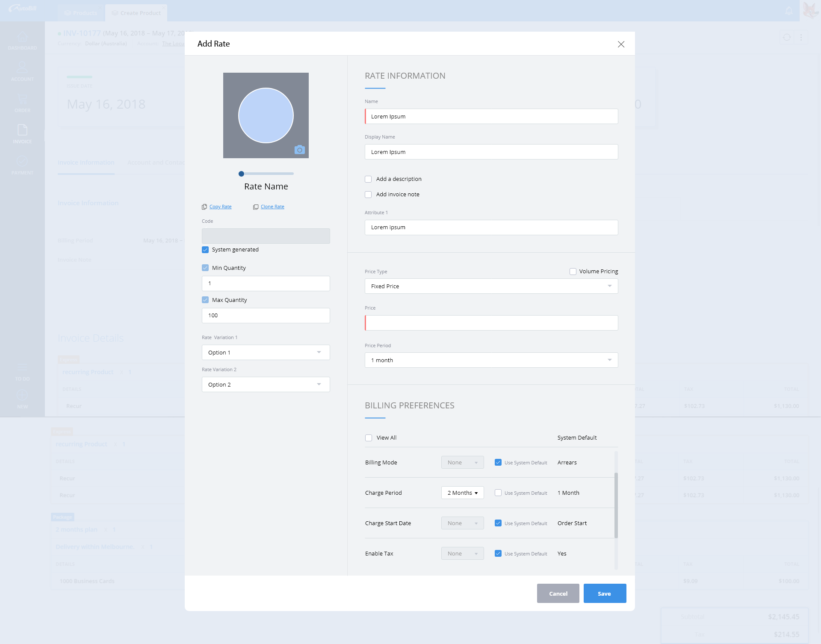821x644 pixels.
Task: Check Add a description option
Action: (368, 179)
